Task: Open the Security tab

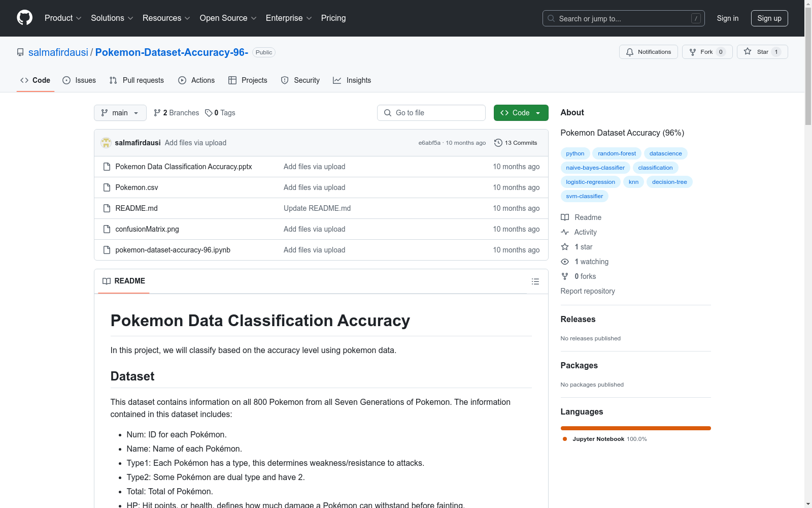Action: [300, 80]
